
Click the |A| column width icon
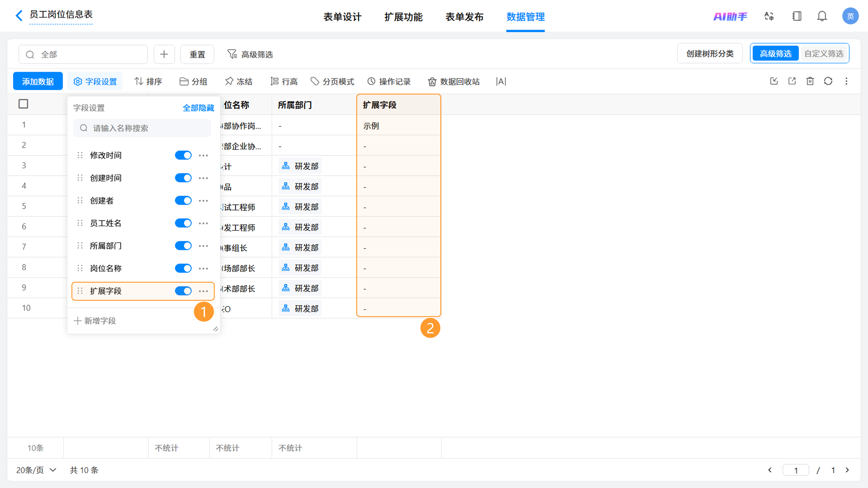[x=501, y=81]
